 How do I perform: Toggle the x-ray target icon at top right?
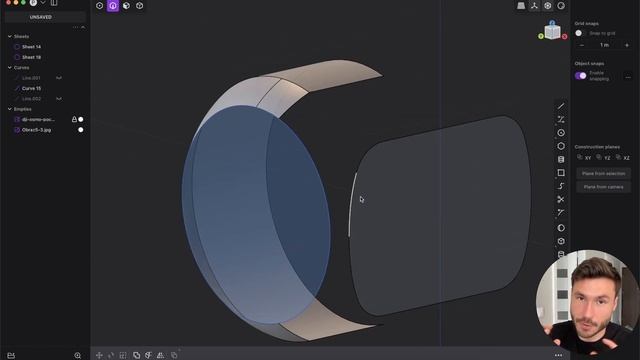point(547,6)
